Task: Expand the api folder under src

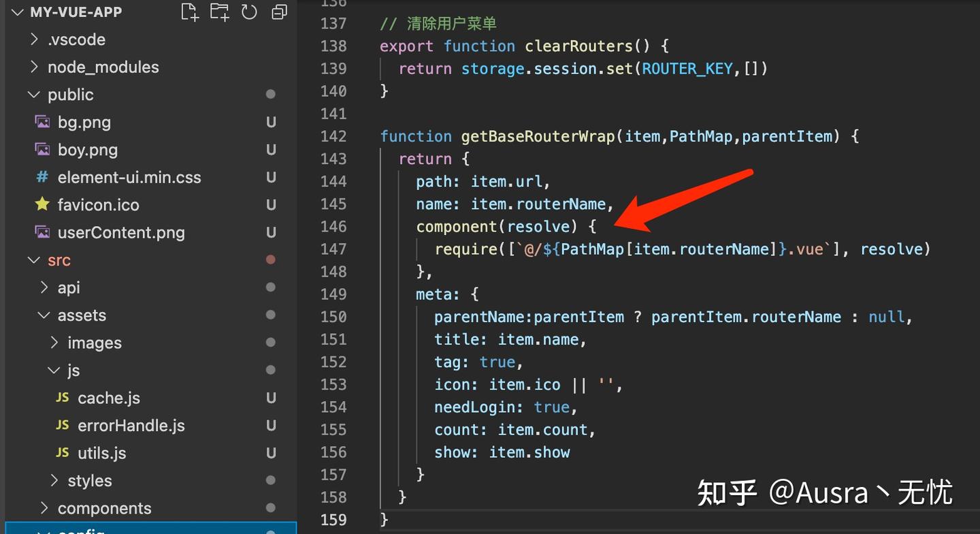Action: pos(69,287)
